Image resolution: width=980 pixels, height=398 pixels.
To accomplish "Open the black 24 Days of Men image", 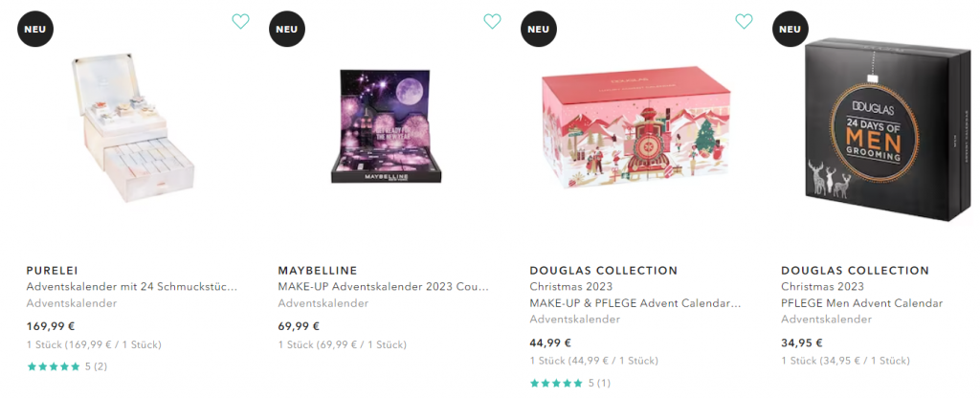I will (887, 129).
